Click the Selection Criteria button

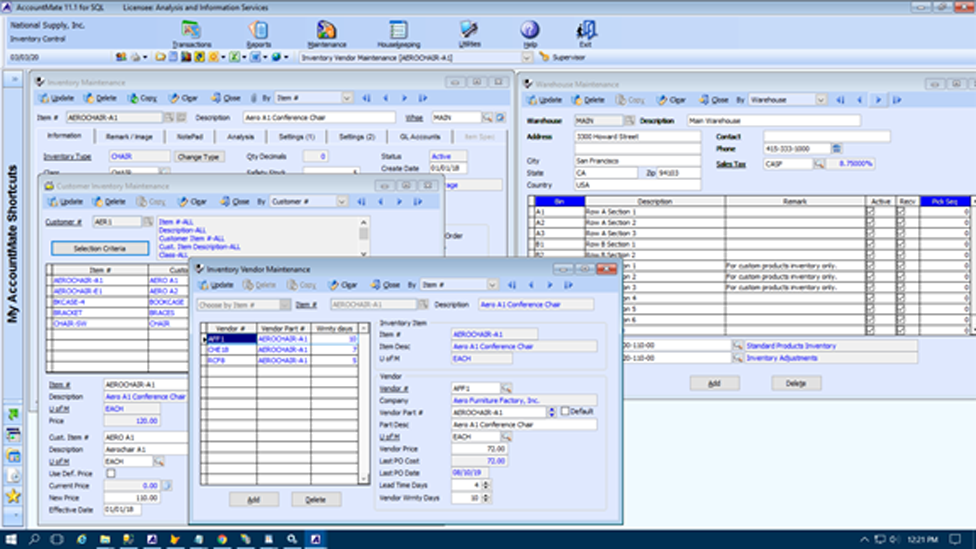point(98,248)
